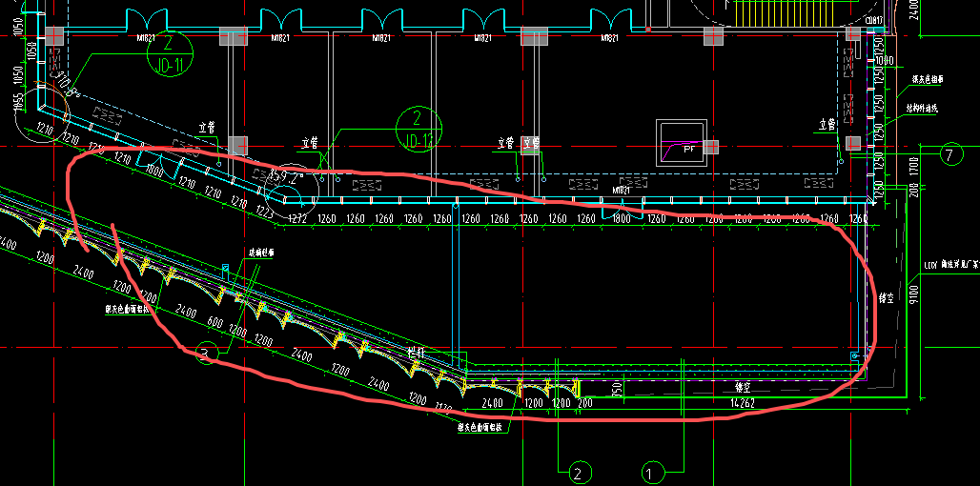The image size is (980, 486).
Task: Click the axis grid bubble numbered 2
Action: click(578, 473)
